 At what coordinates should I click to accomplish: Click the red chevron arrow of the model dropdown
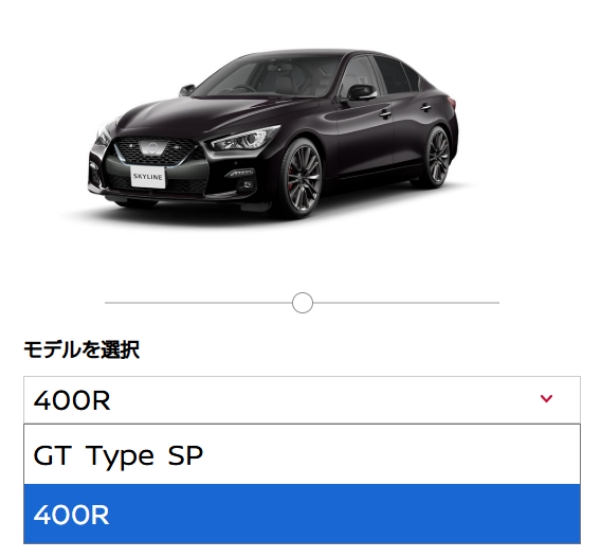[x=546, y=399]
